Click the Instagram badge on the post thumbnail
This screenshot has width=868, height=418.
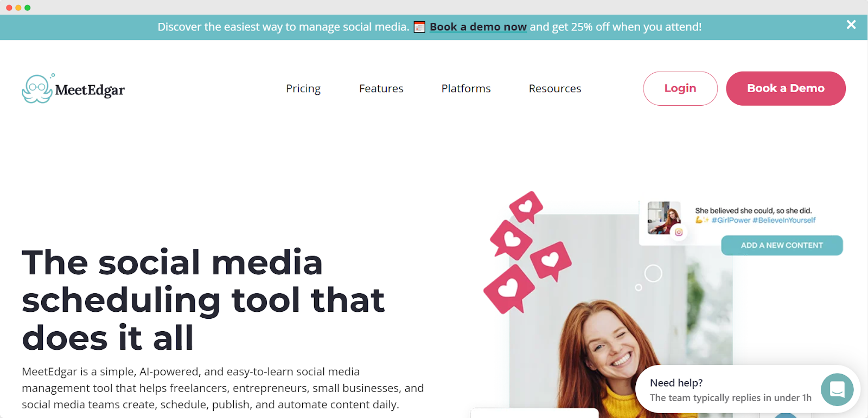tap(679, 232)
